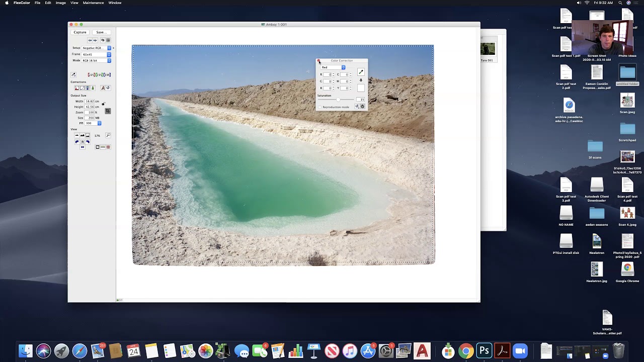The height and width of the screenshot is (362, 644).
Task: Choose the large framed preview size icon
Action: click(x=88, y=135)
